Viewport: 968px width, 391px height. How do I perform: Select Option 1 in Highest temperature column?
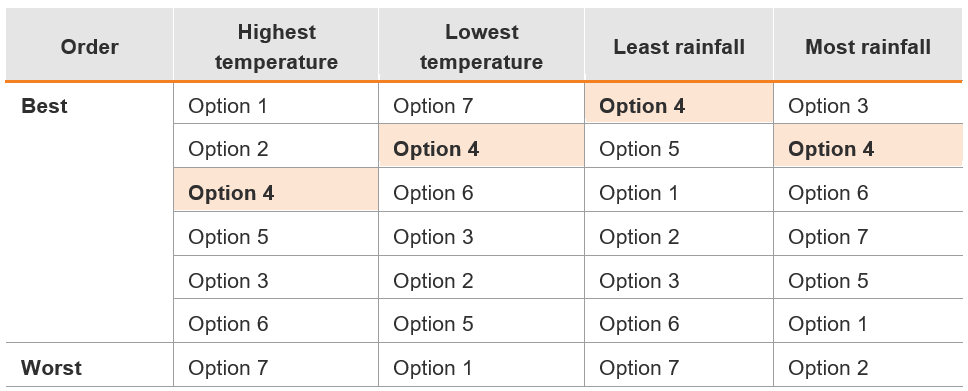(x=228, y=106)
